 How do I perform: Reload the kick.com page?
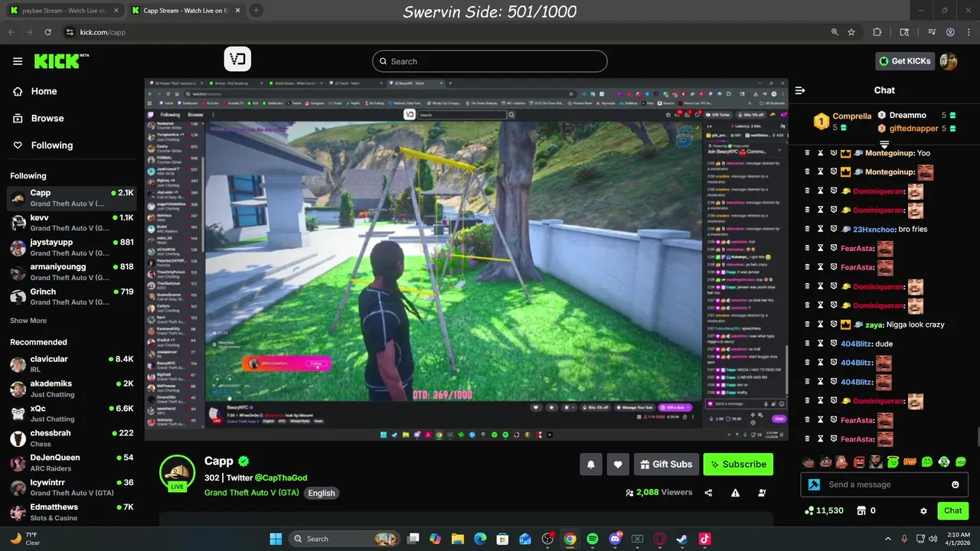point(47,32)
